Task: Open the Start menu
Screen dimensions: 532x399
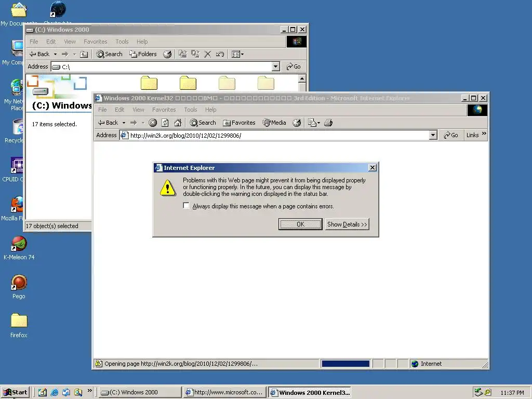Action: (15, 392)
